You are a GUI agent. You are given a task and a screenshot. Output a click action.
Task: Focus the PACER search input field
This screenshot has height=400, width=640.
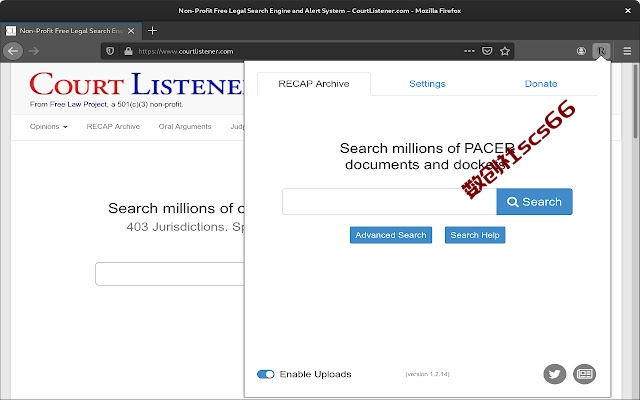coord(389,202)
